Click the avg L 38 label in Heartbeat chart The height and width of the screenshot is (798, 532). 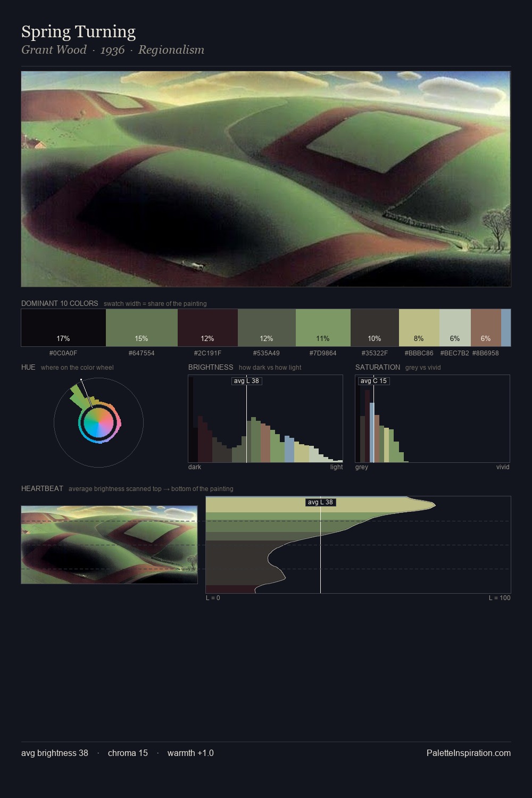(x=320, y=502)
